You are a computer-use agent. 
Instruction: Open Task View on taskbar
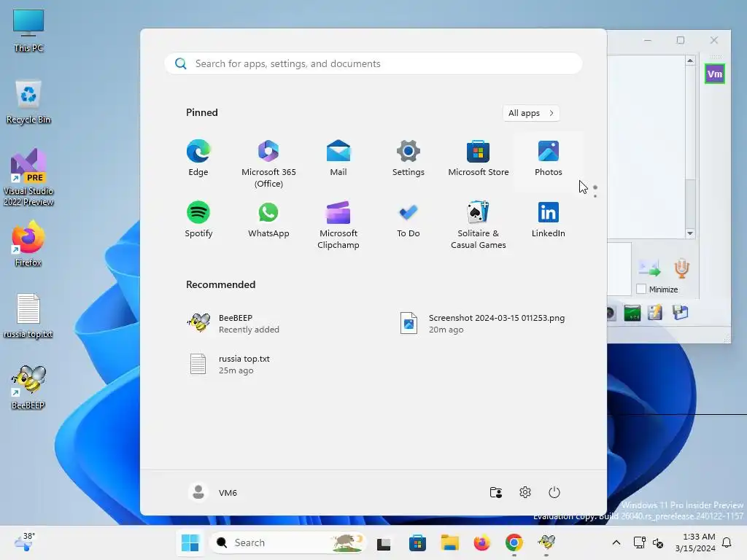pyautogui.click(x=384, y=542)
